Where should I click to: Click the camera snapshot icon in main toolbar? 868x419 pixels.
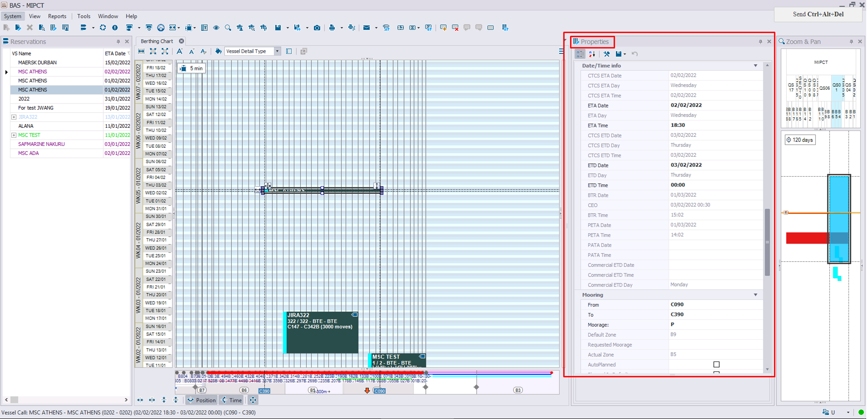(317, 28)
